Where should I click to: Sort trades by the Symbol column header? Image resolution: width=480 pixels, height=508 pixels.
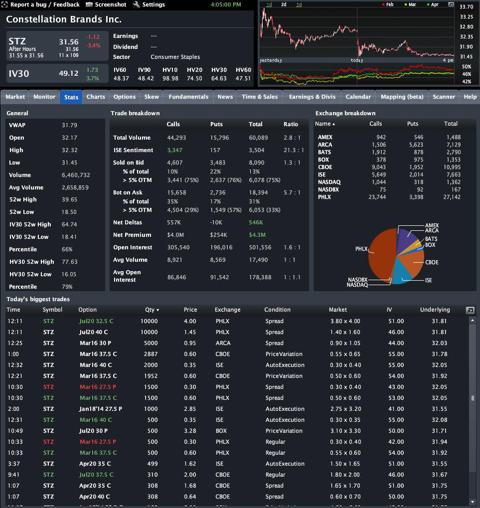pyautogui.click(x=52, y=310)
